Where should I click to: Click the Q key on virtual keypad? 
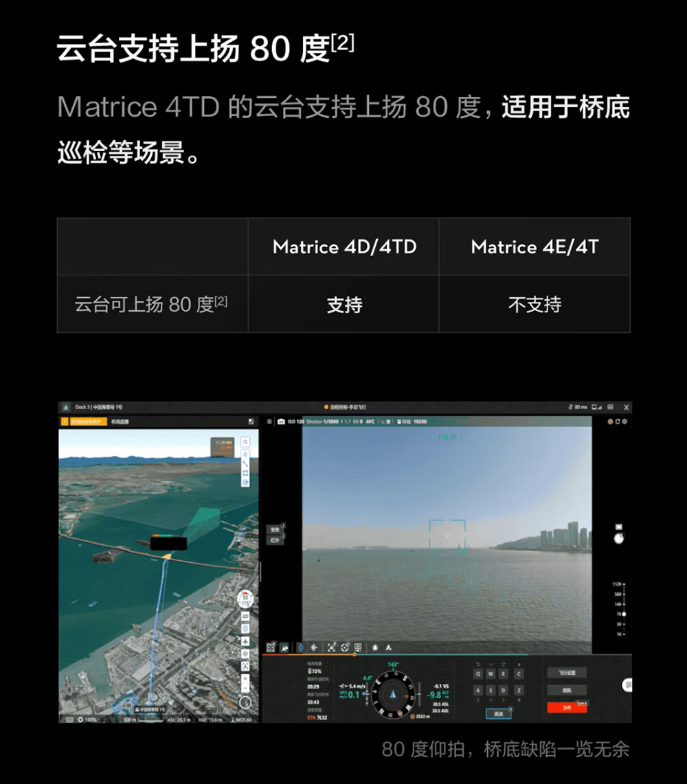[478, 674]
